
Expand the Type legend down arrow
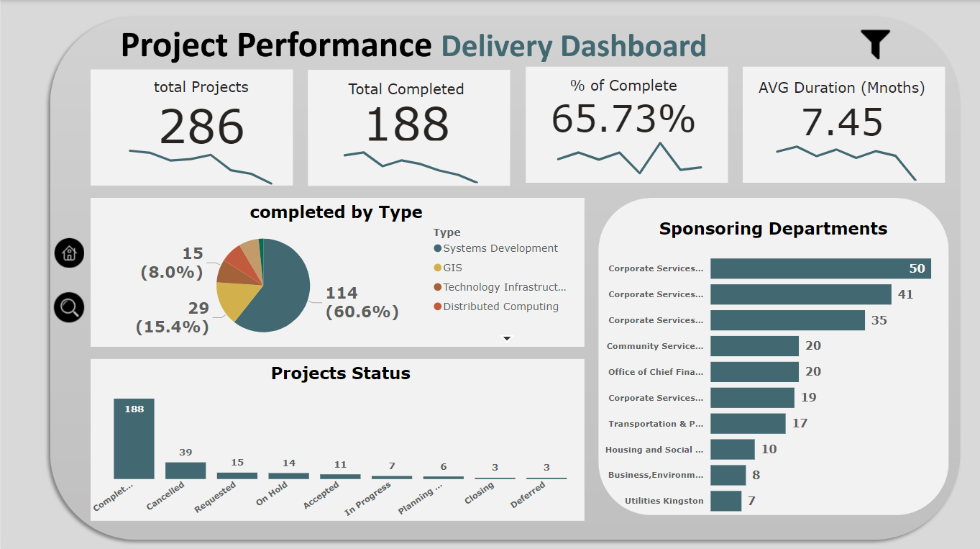click(x=507, y=337)
